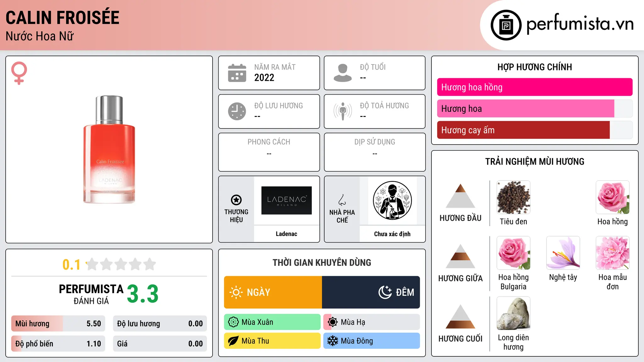644x362 pixels.
Task: Open the Hoa mẫu đơn peony image
Action: click(x=613, y=253)
